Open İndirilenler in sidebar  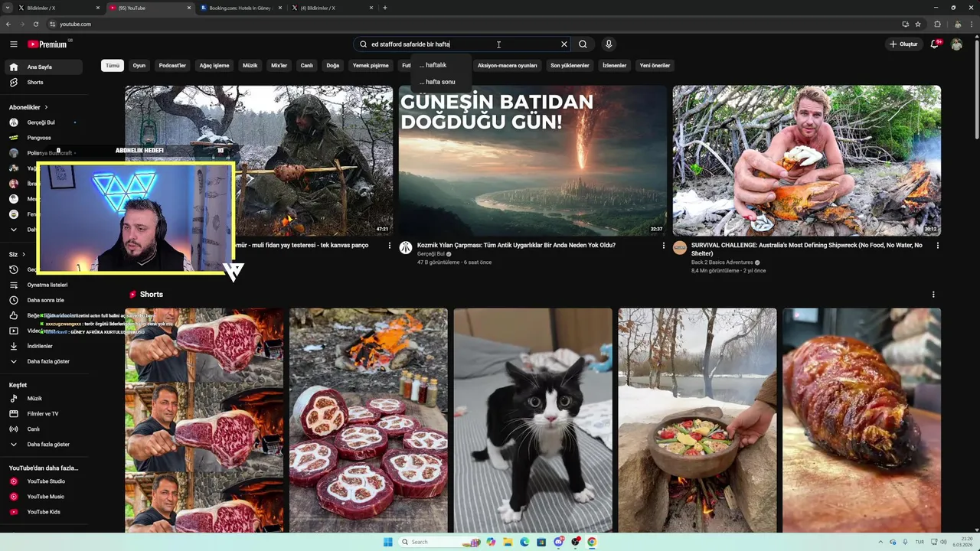click(x=44, y=346)
